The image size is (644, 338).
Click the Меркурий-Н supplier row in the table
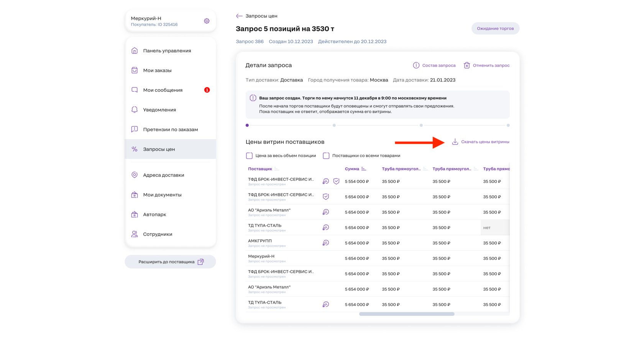click(x=378, y=258)
